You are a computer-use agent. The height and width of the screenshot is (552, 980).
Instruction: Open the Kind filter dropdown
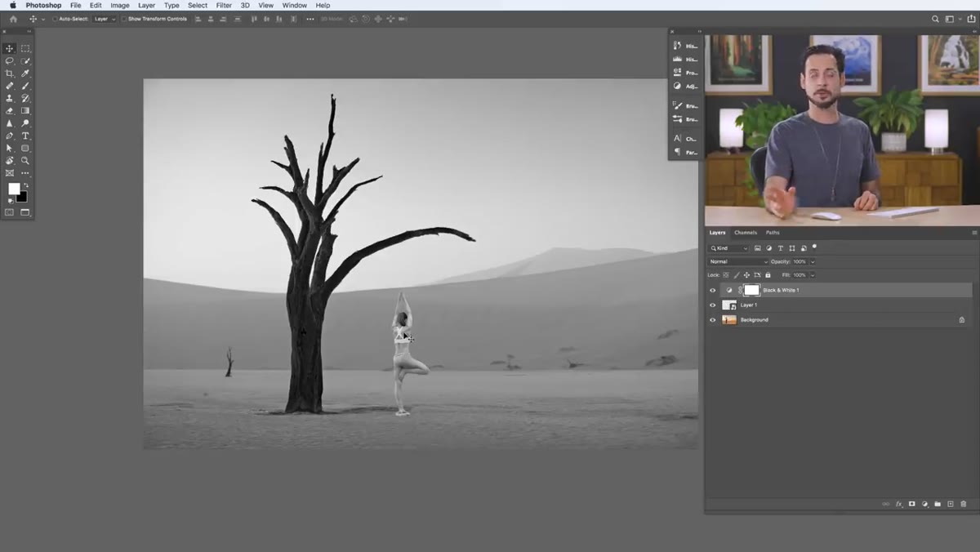point(728,248)
